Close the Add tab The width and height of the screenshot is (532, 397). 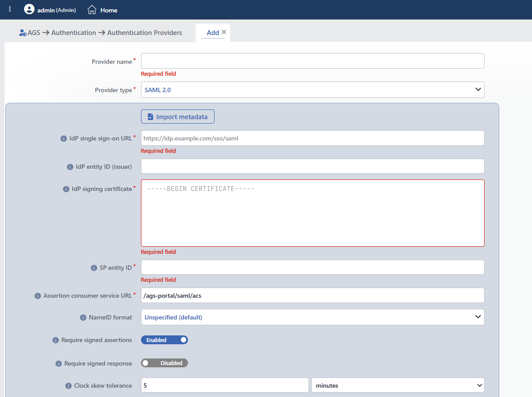[x=224, y=32]
